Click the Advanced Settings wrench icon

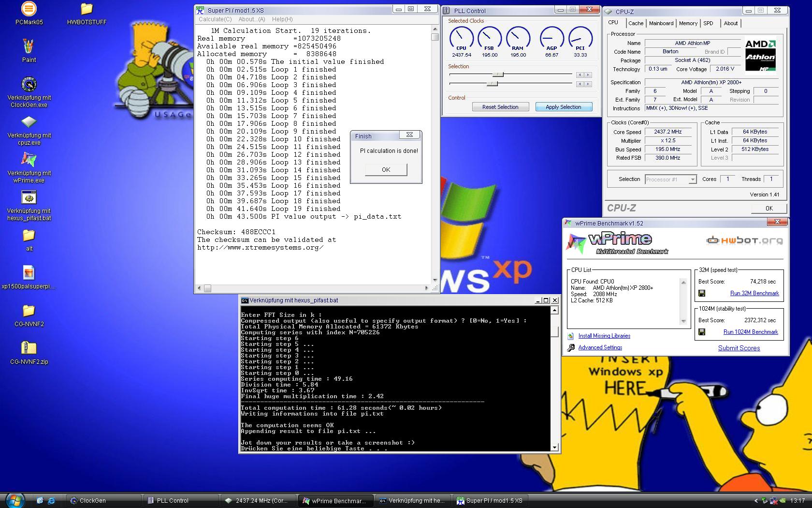[x=571, y=347]
